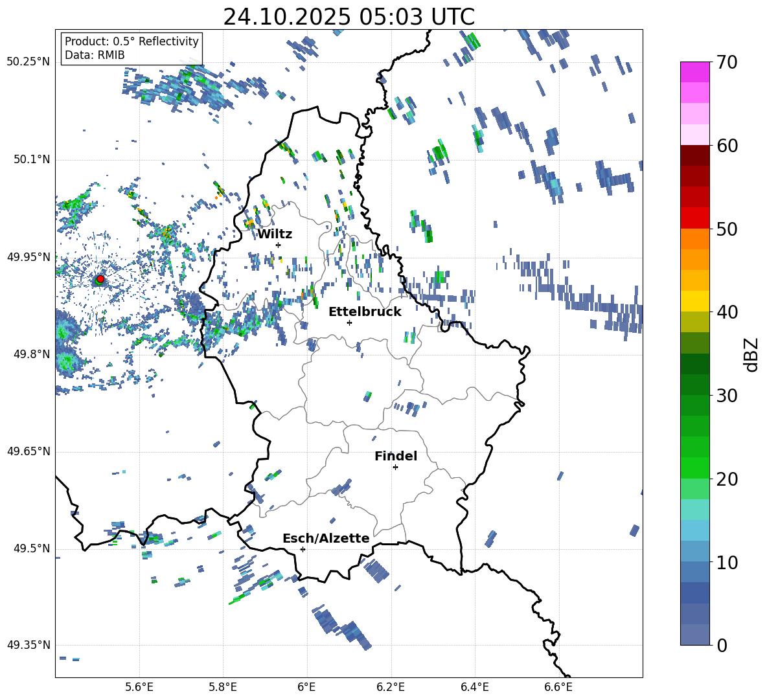
Task: Click the dBZ colorbar label
Action: 752,354
